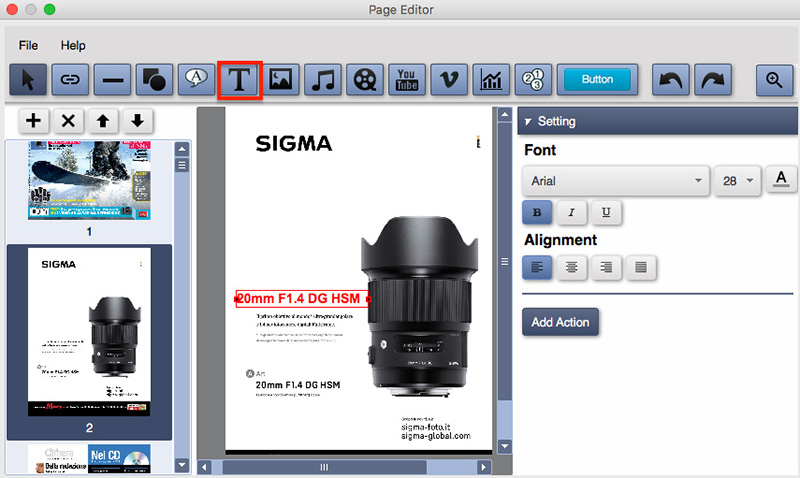This screenshot has height=478, width=800.
Task: Insert a Vimeo video
Action: click(449, 80)
